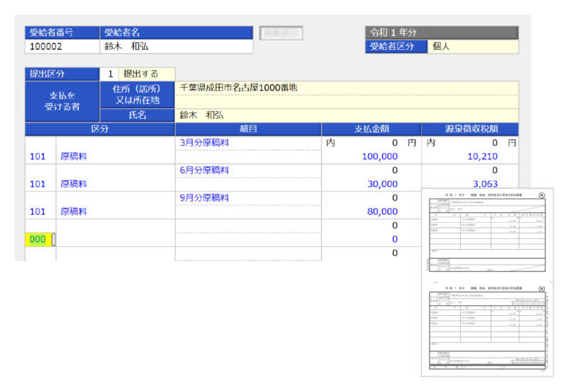The width and height of the screenshot is (569, 392).
Task: Click payment amount 100,000
Action: [x=380, y=157]
